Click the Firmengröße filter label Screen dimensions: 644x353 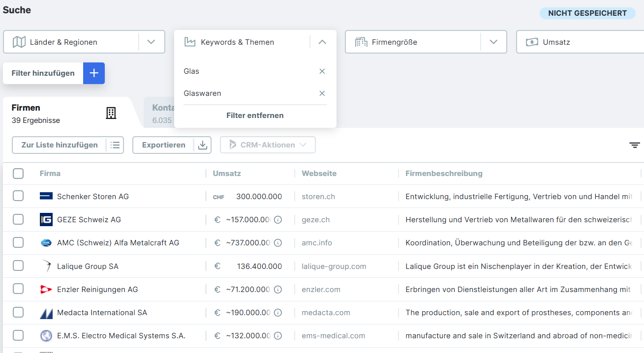click(395, 42)
